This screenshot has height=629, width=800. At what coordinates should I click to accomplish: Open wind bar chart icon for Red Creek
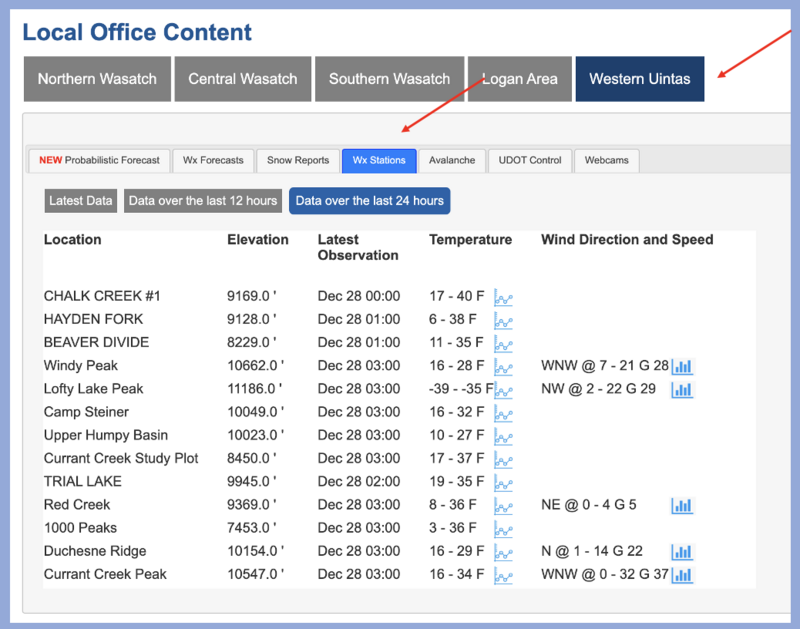coord(682,506)
